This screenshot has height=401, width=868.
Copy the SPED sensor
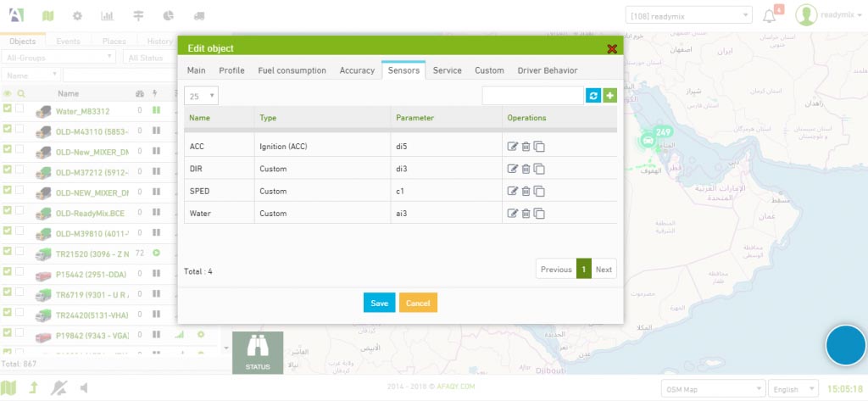pos(539,191)
